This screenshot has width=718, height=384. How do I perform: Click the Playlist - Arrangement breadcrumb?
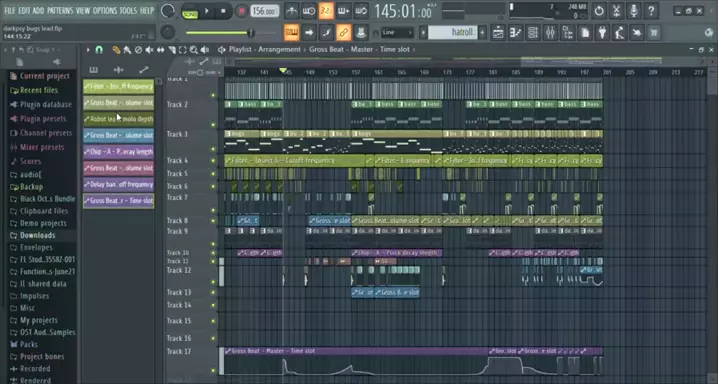tap(265, 49)
